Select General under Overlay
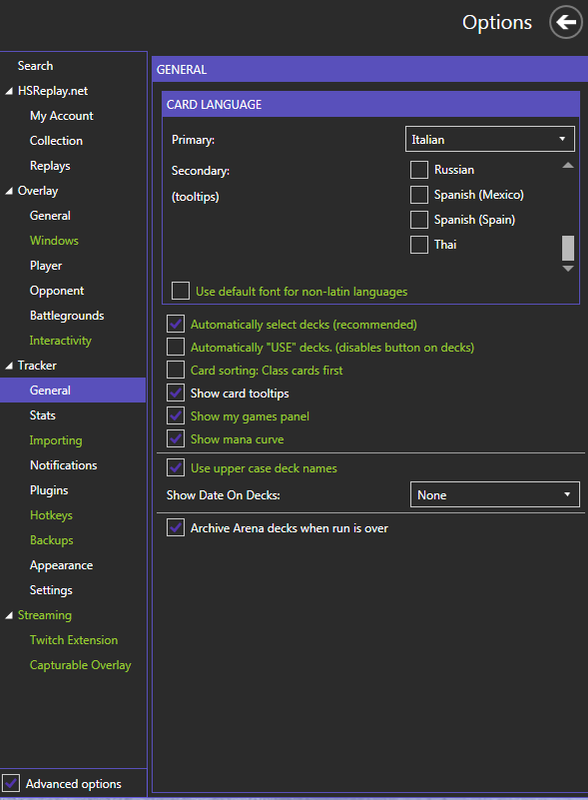The image size is (588, 800). tap(50, 216)
